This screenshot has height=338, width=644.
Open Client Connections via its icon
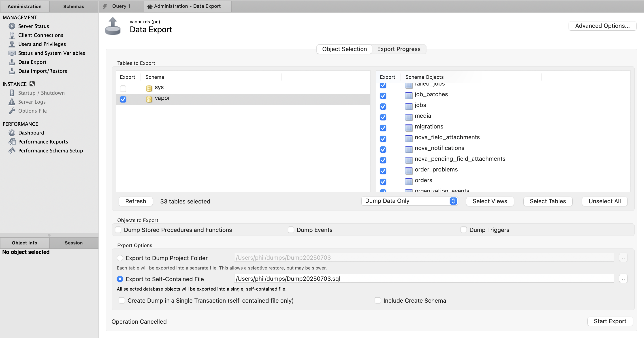[12, 35]
